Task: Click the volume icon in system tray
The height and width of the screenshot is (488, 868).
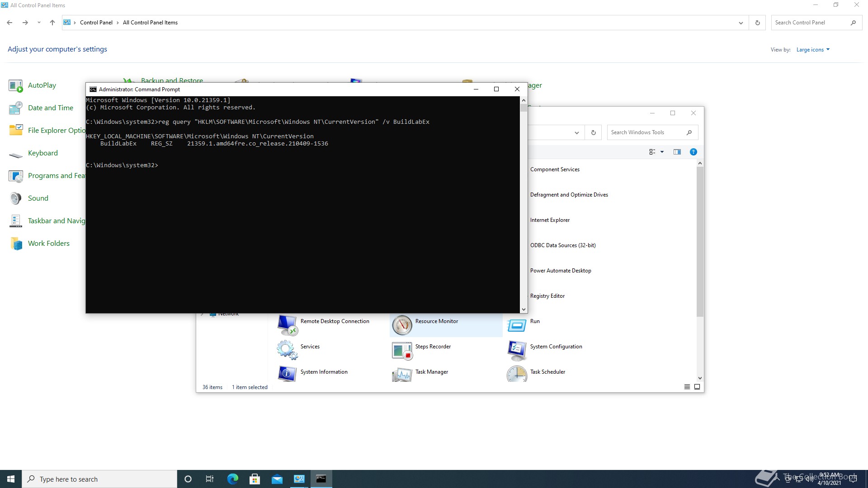Action: [x=809, y=479]
